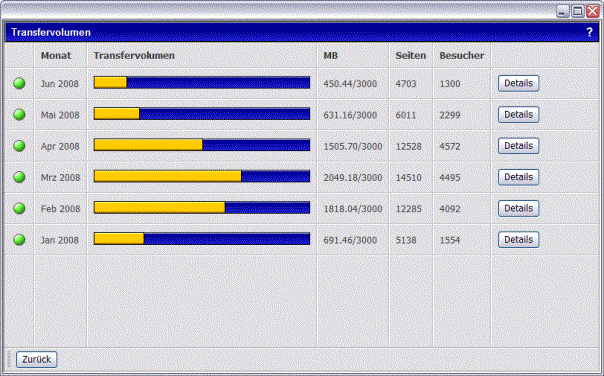604x376 pixels.
Task: Click the green status icon for Feb 2008
Action: tap(19, 208)
